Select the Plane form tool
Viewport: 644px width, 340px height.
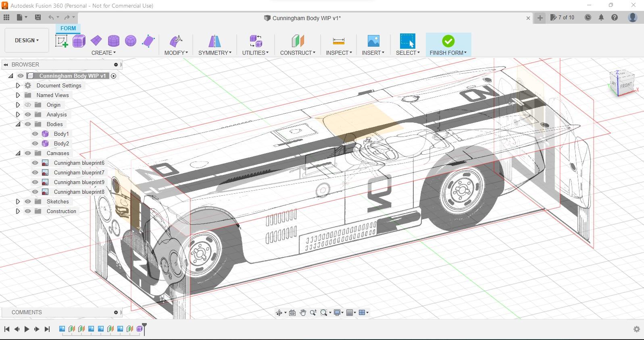tap(96, 41)
